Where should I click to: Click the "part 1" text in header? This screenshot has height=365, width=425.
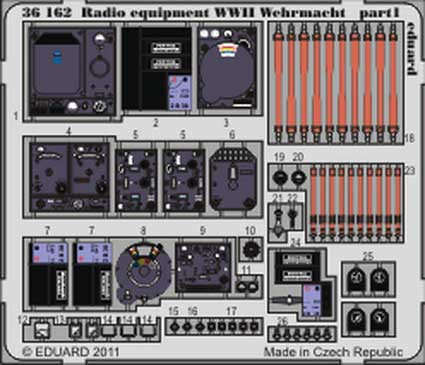pos(379,13)
